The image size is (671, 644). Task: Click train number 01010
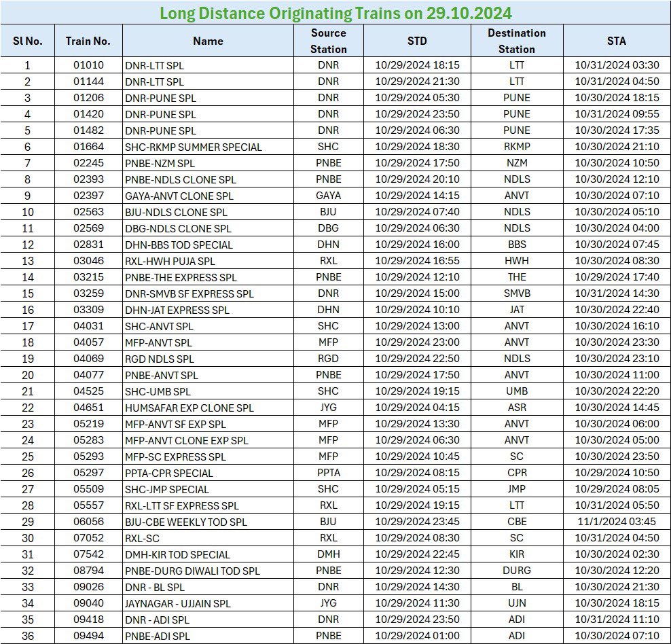[x=88, y=65]
